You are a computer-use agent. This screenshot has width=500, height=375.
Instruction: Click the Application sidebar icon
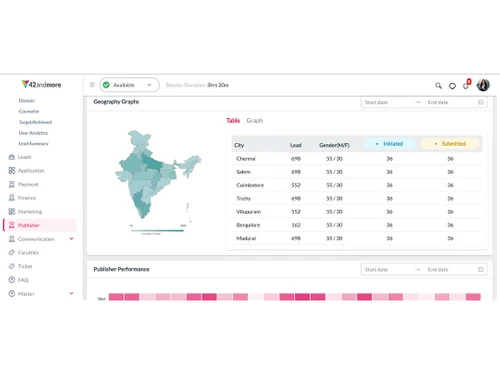coord(12,171)
